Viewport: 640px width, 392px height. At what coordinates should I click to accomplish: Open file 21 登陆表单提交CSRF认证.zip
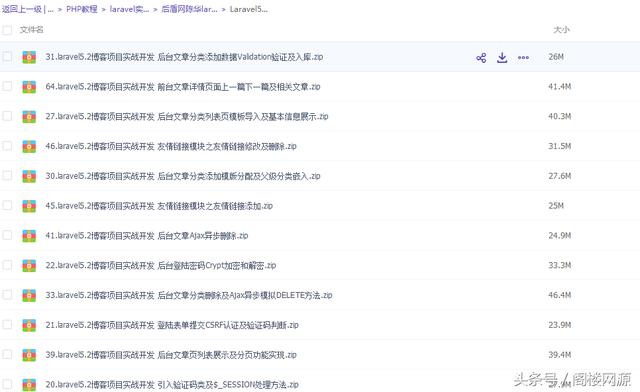172,325
